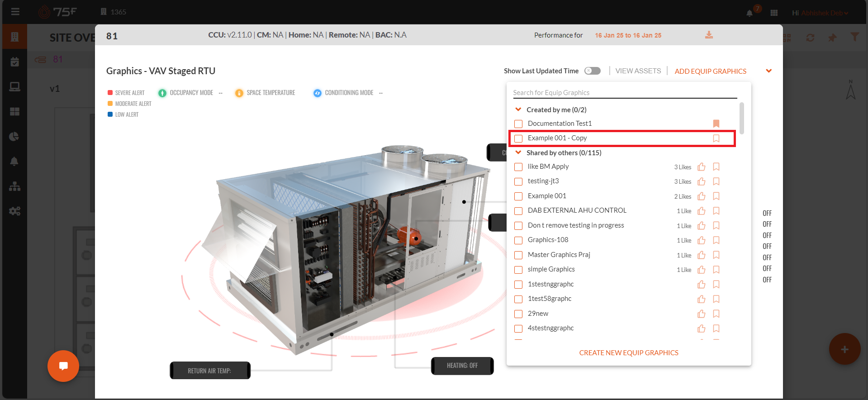868x400 pixels.
Task: Click the Search for Equip Graphics field
Action: [625, 93]
